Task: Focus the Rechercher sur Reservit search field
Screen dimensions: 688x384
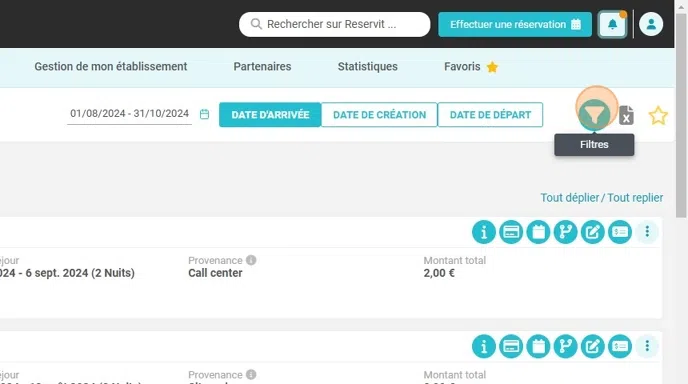Action: 334,25
